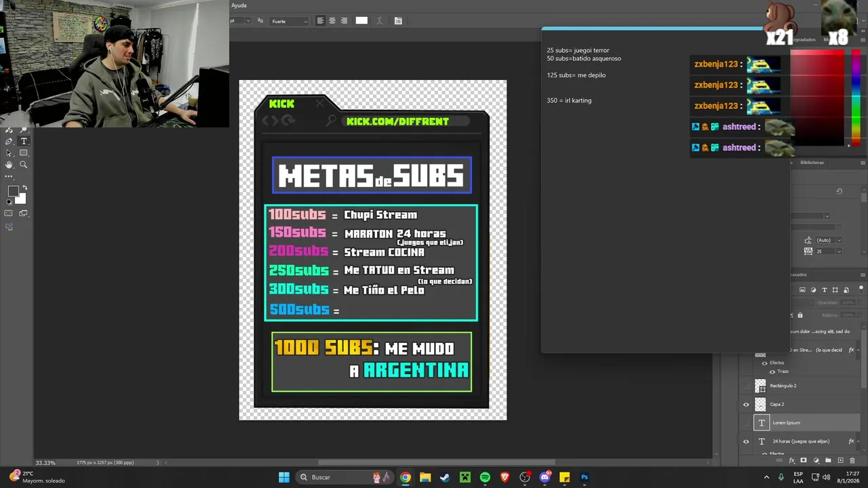868x488 pixels.
Task: Hide the 24 horas text layer
Action: [x=746, y=441]
